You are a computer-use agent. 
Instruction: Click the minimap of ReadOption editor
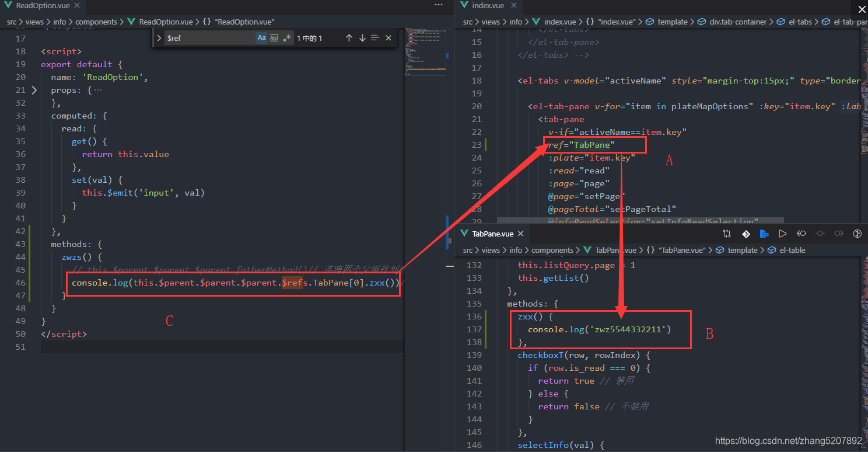click(424, 53)
